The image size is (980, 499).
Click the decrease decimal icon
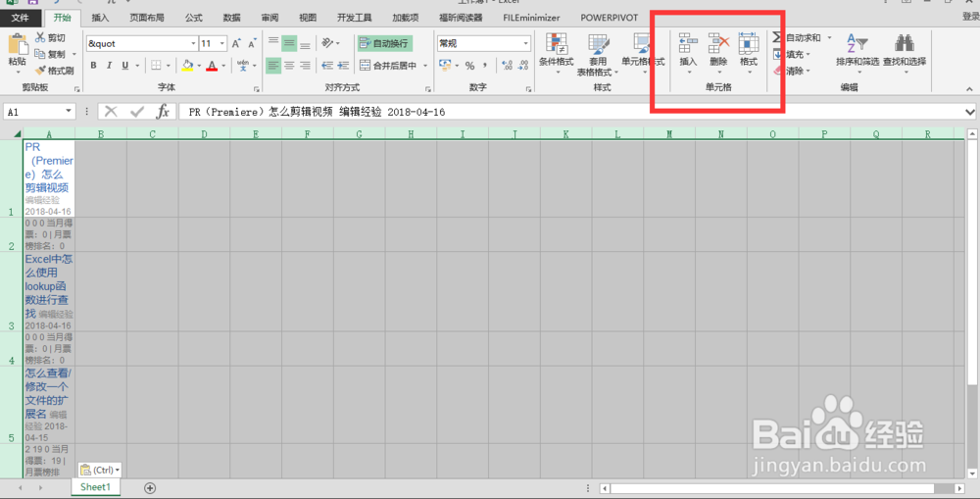point(523,65)
